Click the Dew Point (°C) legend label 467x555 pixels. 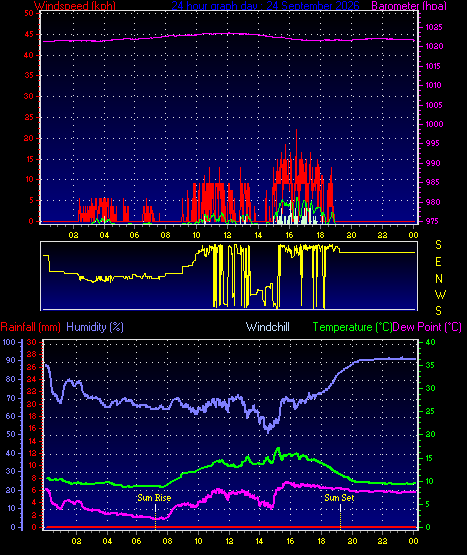click(427, 327)
